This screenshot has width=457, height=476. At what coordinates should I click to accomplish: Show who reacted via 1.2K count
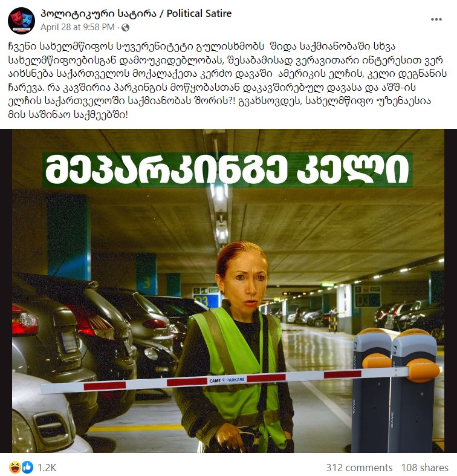(x=47, y=468)
